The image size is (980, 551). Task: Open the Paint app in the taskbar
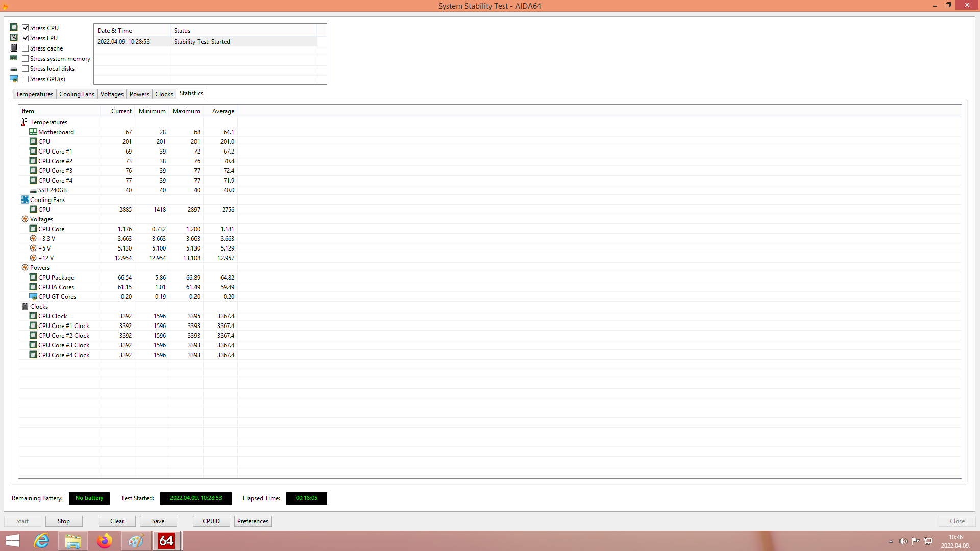[x=136, y=541]
